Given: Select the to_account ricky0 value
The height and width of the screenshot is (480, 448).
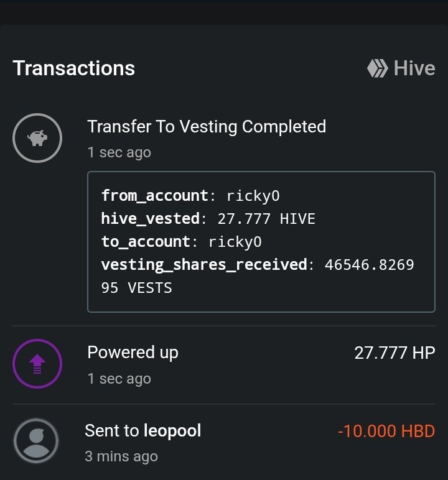Looking at the screenshot, I should click(x=235, y=242).
